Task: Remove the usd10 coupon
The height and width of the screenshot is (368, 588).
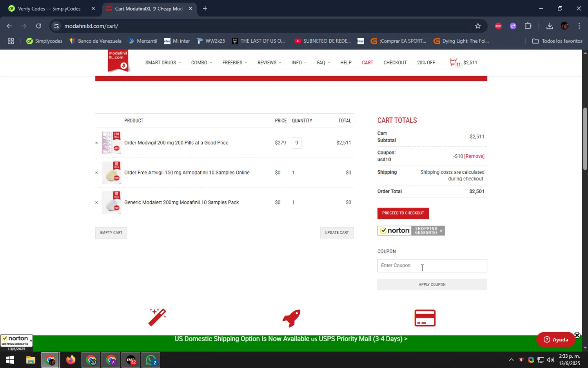Action: click(x=474, y=156)
